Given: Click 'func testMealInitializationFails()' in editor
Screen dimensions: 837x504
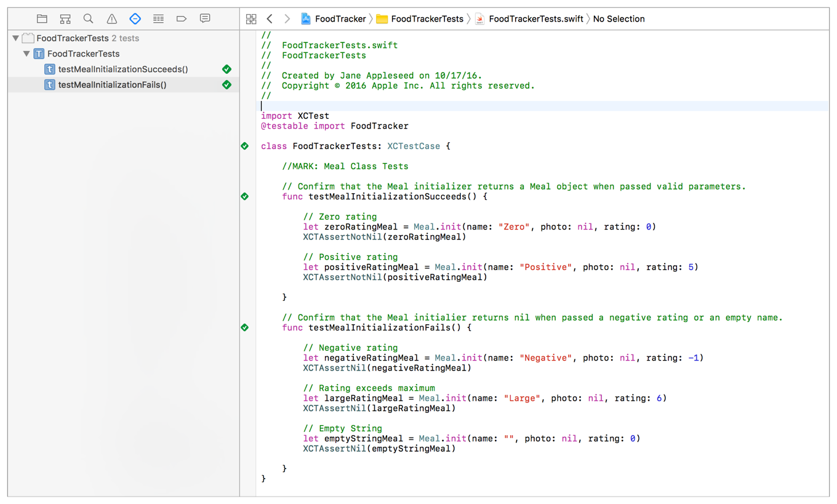Looking at the screenshot, I should pos(377,327).
